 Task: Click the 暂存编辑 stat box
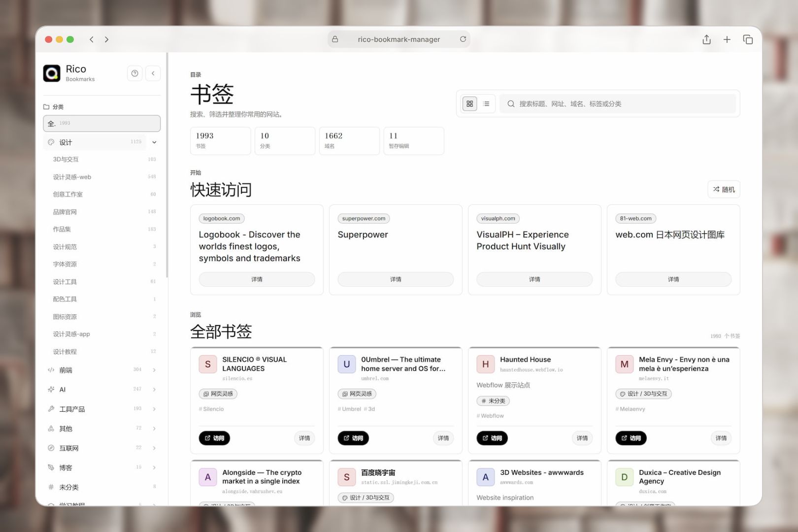tap(414, 141)
